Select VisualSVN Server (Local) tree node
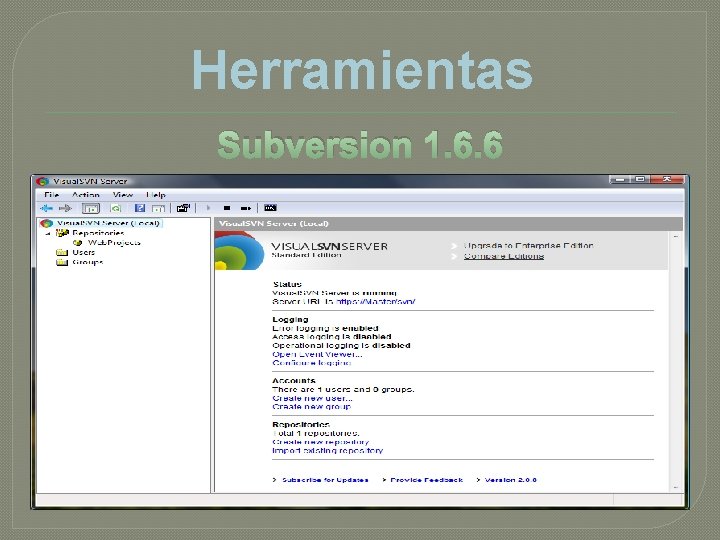 (x=108, y=223)
